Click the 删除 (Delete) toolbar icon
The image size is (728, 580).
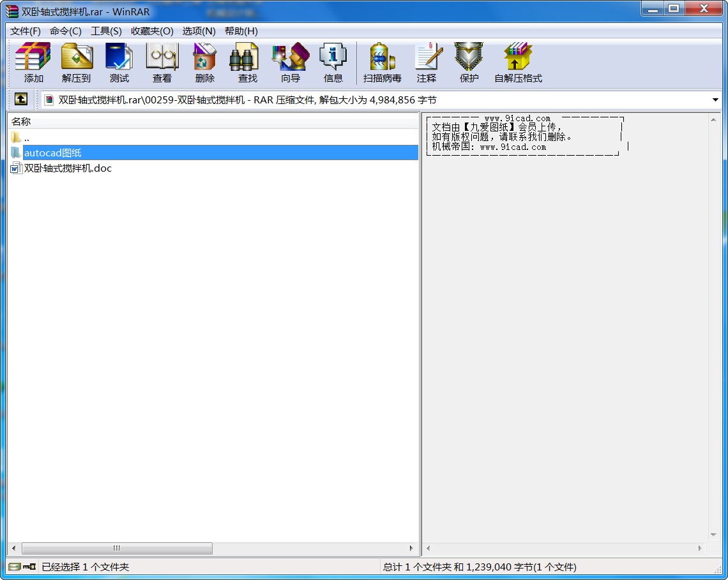point(205,63)
